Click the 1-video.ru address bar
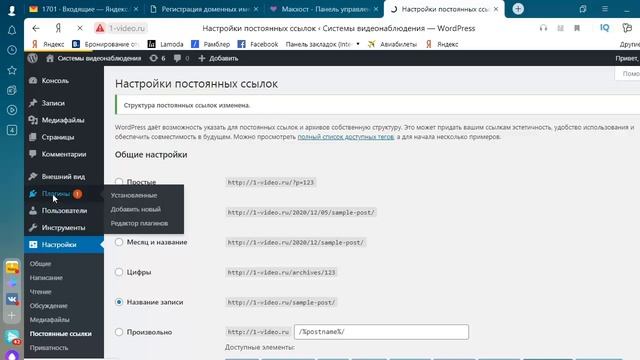Viewport: 640px width, 360px height. click(127, 28)
